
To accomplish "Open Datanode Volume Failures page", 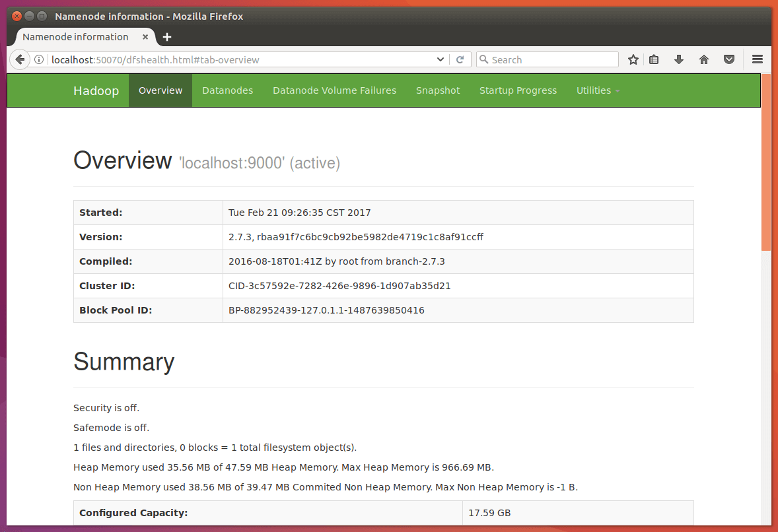I will pos(334,90).
